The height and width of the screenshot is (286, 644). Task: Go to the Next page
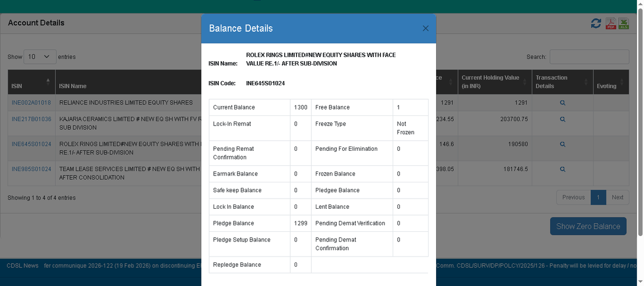click(617, 197)
